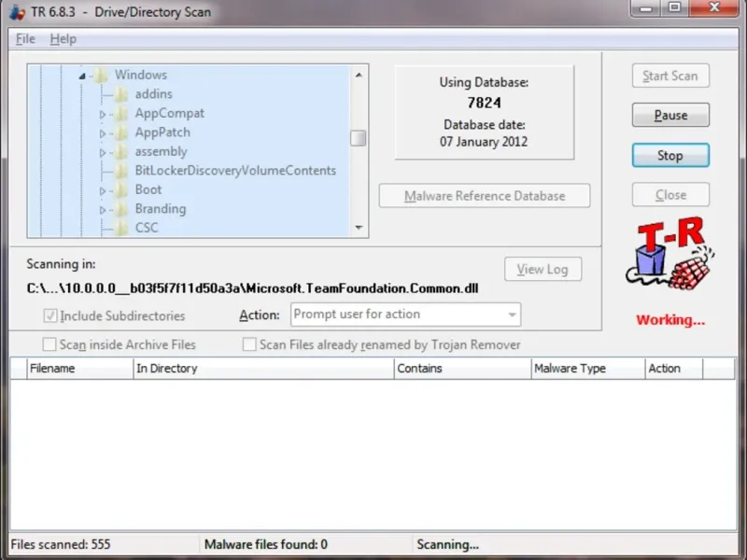Screen dimensions: 747x560
Task: Expand the Branding folder
Action: point(102,209)
